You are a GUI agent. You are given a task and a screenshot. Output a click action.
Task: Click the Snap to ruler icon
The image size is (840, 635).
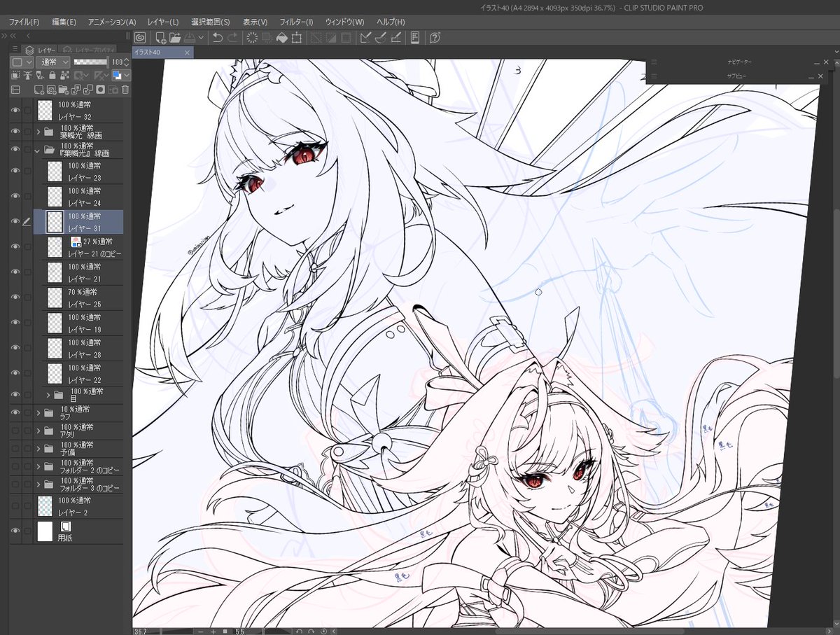[365, 38]
